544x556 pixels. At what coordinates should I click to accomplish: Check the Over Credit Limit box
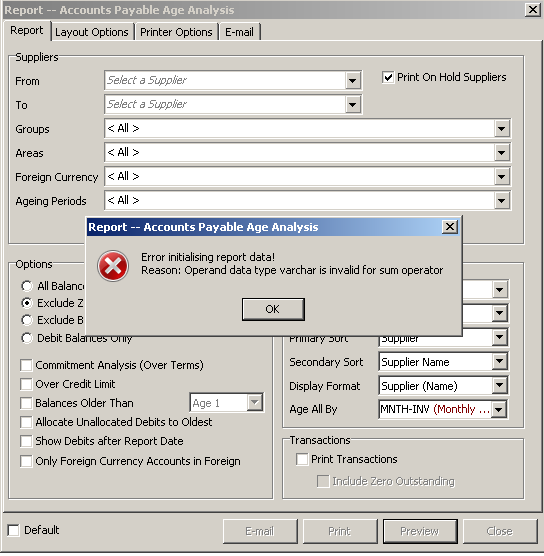click(26, 384)
